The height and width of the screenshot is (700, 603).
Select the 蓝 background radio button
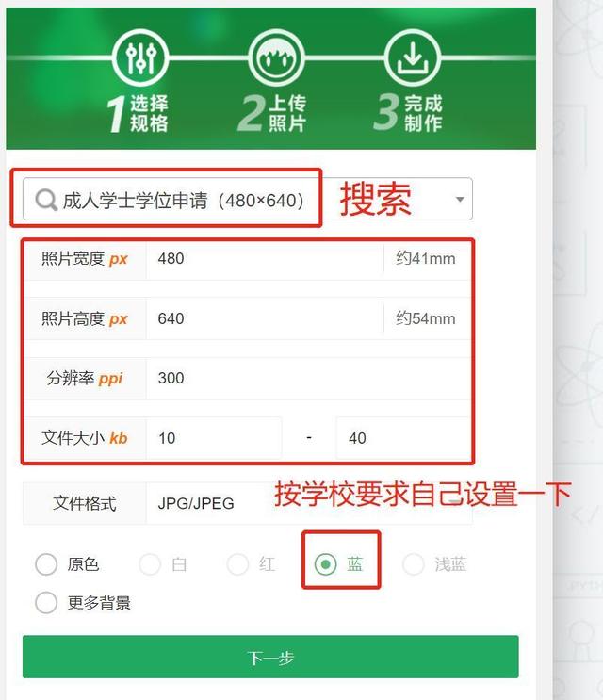point(326,564)
